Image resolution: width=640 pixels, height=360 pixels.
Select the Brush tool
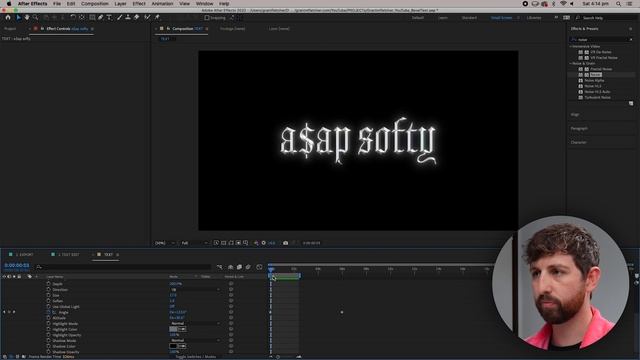click(119, 18)
